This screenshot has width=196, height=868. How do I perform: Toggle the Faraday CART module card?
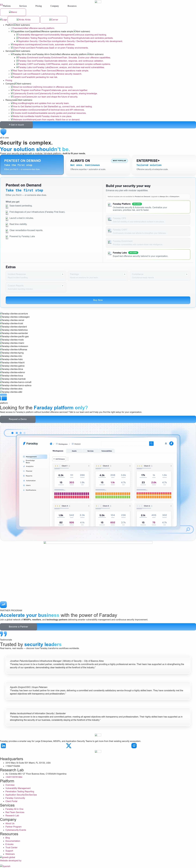click(148, 231)
